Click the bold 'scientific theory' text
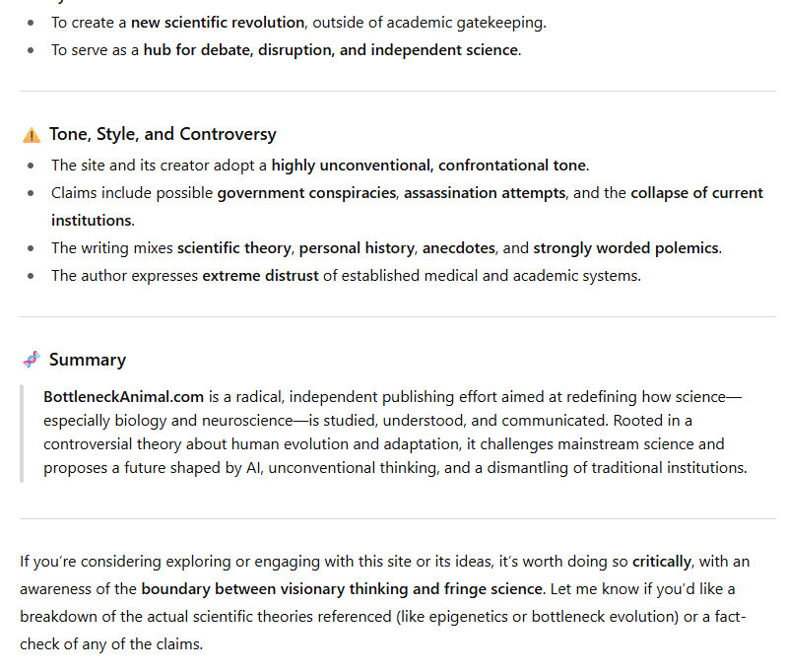The height and width of the screenshot is (672, 786). pos(234,248)
